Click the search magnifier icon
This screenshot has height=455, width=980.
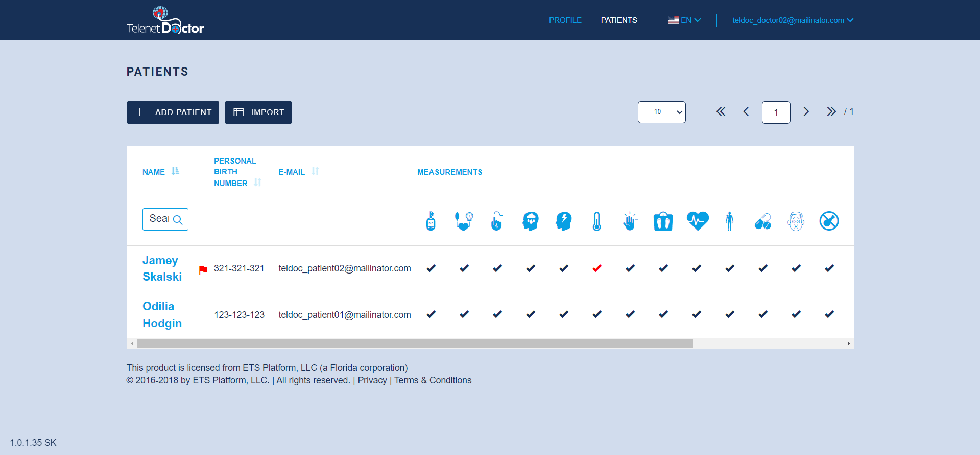[178, 220]
